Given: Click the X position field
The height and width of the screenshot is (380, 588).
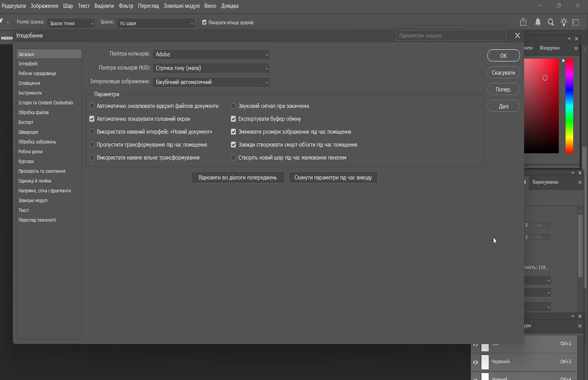Looking at the screenshot, I should tap(541, 225).
